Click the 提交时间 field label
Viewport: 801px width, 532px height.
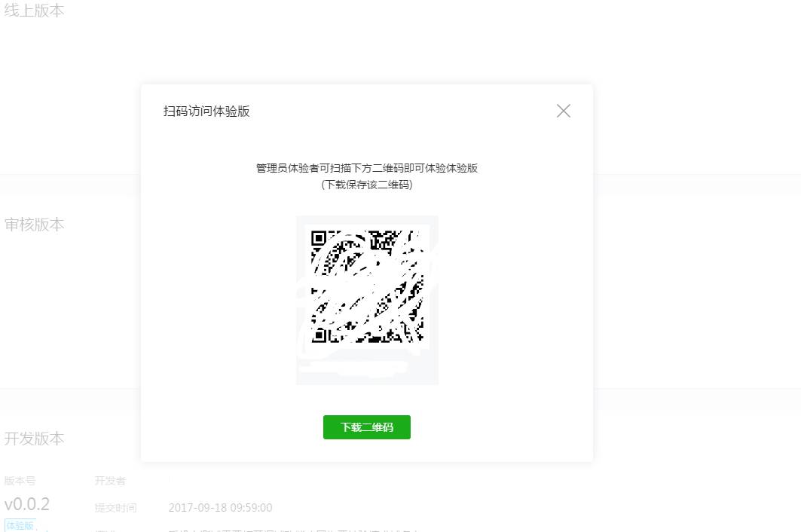click(x=115, y=507)
